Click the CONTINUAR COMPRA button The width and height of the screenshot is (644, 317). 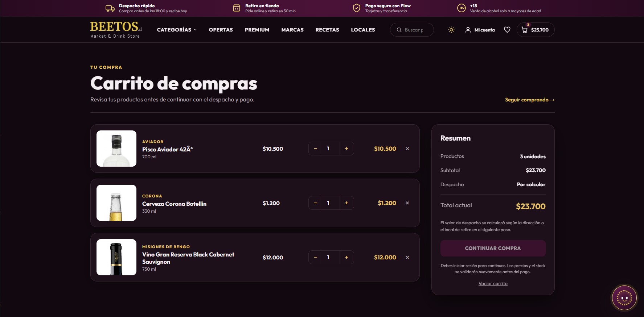tap(493, 248)
